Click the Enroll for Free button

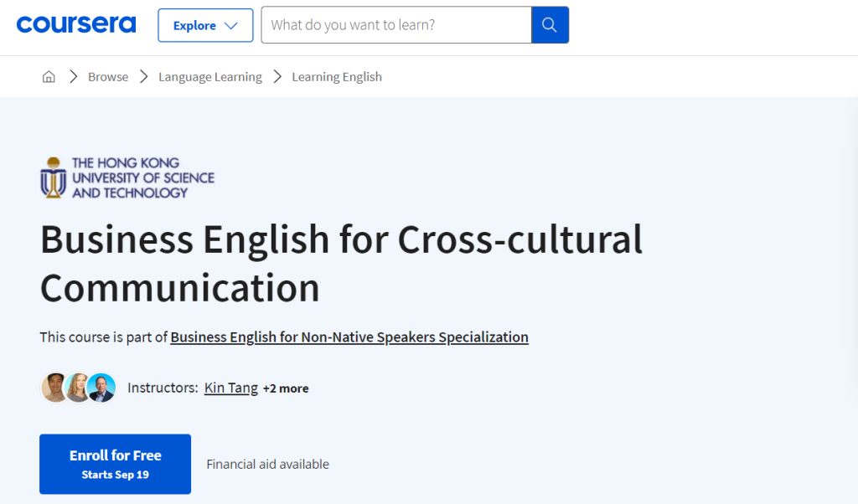tap(115, 464)
